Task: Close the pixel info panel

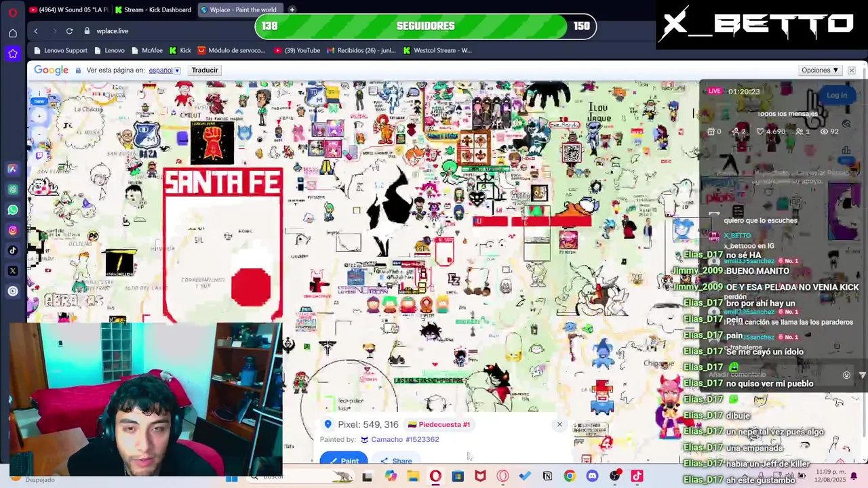Action: click(x=559, y=424)
